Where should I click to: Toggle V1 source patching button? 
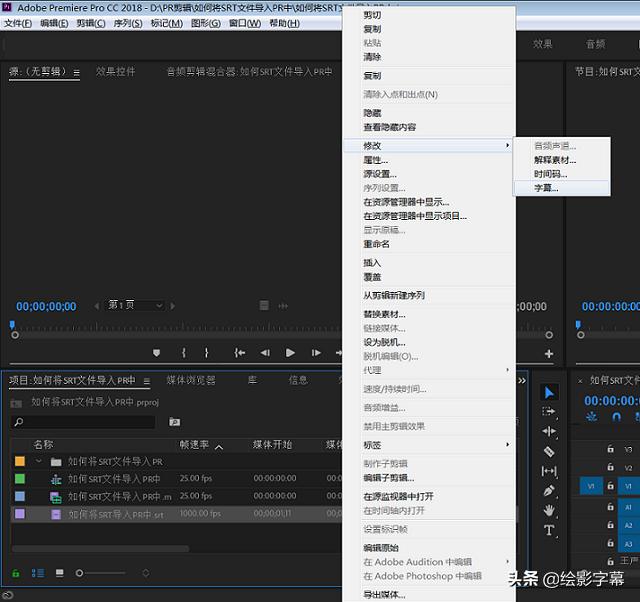click(x=591, y=486)
